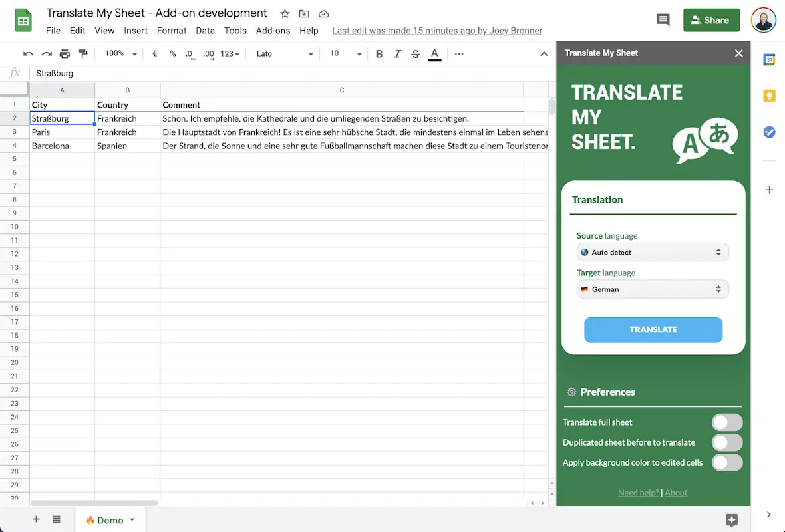Viewport: 785px width, 532px height.
Task: Select cell containing Barcelona
Action: point(62,146)
